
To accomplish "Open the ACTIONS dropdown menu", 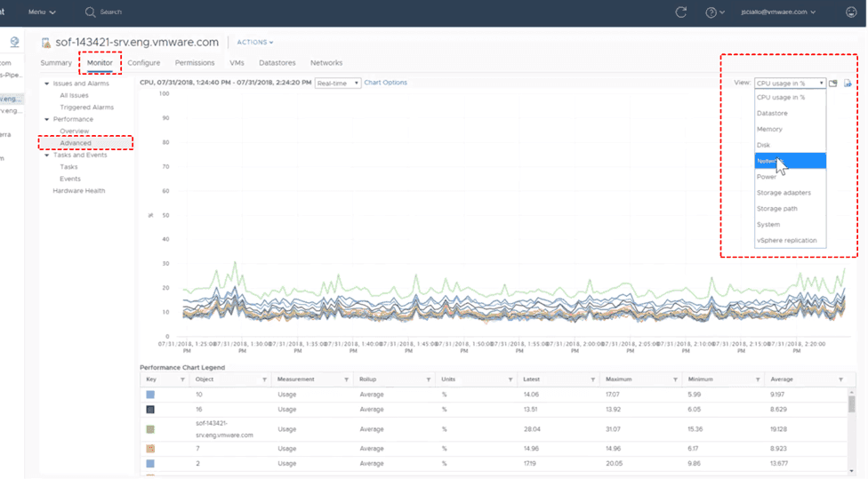I will (255, 42).
